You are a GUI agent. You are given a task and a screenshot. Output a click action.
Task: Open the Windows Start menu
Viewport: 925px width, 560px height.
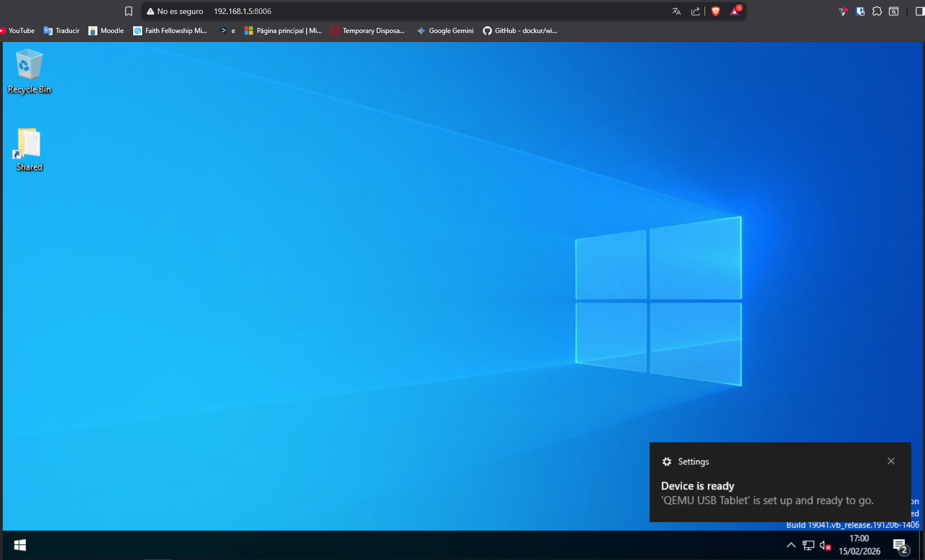[20, 544]
